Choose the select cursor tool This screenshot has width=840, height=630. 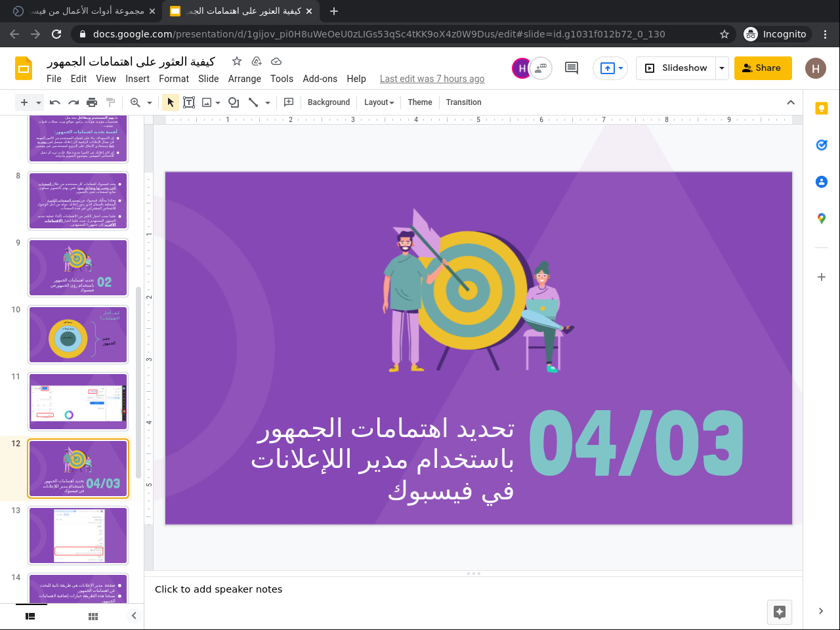[171, 102]
